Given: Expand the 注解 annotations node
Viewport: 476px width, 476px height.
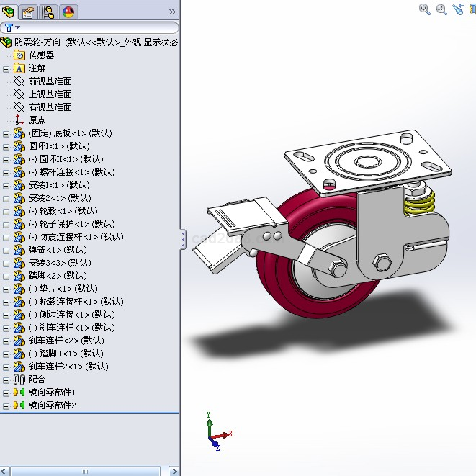Looking at the screenshot, I should (x=6, y=68).
